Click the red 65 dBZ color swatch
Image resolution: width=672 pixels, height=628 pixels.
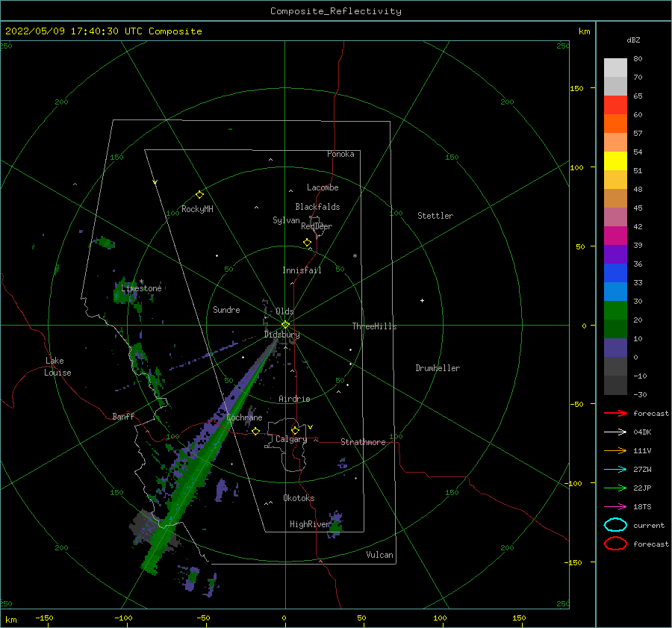[x=615, y=105]
